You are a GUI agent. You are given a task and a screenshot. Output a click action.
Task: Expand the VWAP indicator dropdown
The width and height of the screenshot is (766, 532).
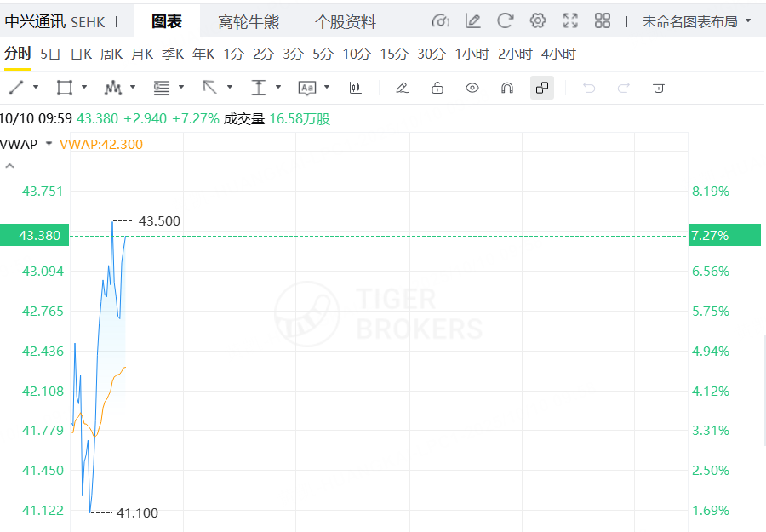[x=49, y=144]
